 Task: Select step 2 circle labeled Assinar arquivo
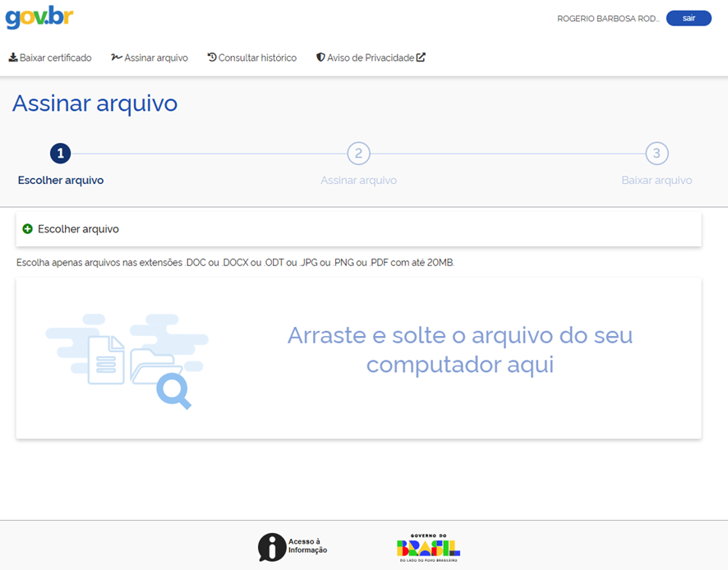point(358,154)
